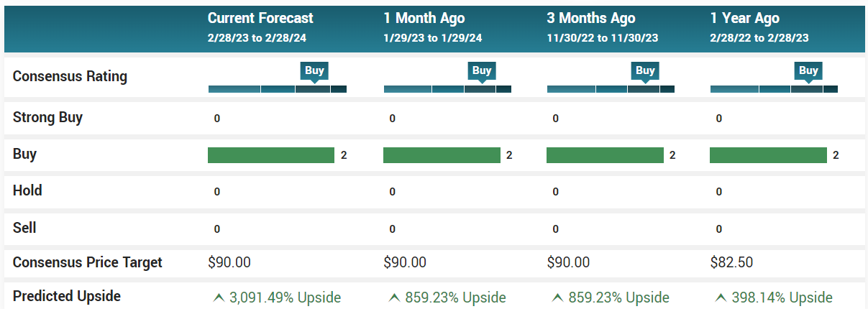The width and height of the screenshot is (868, 309).
Task: Click the upside arrow next to 3,091.49% Upside
Action: point(219,298)
